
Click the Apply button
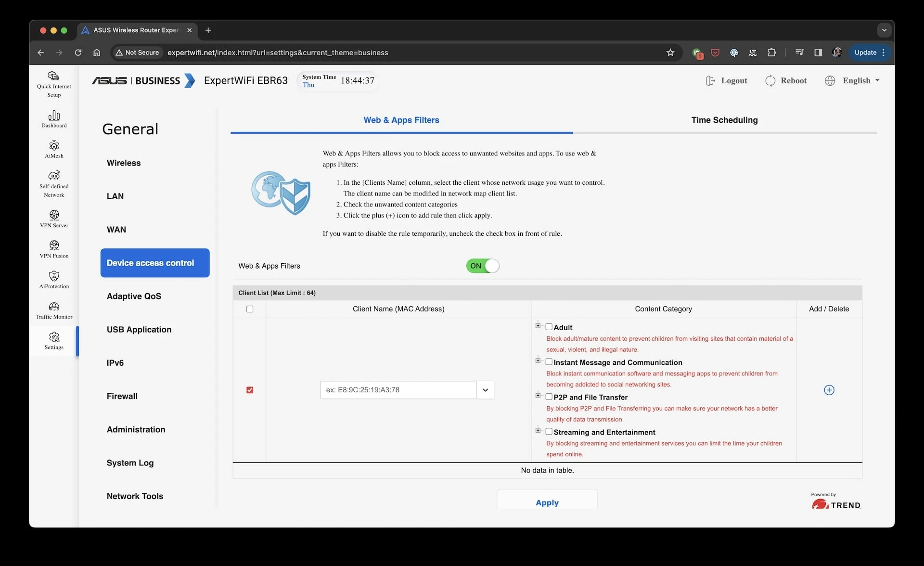click(x=547, y=501)
